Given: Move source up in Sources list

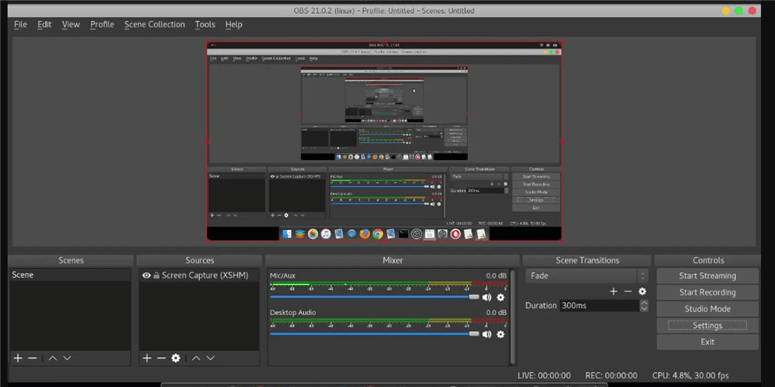Looking at the screenshot, I should [196, 358].
